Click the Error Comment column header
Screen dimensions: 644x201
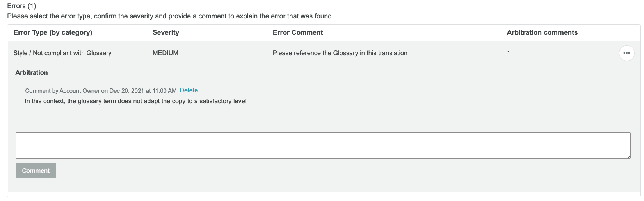coord(298,32)
